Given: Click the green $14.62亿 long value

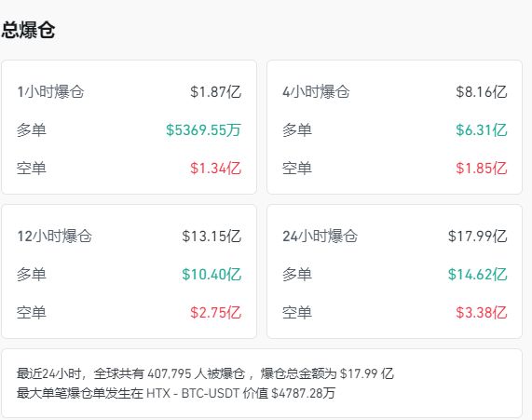Looking at the screenshot, I should coord(477,275).
